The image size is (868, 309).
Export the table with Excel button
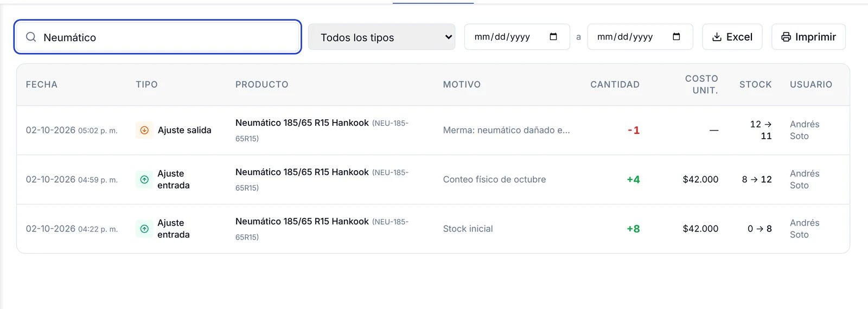(732, 37)
